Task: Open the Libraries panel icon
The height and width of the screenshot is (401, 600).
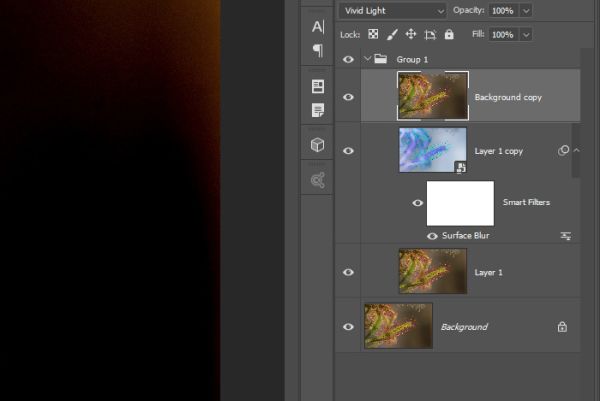Action: click(318, 180)
